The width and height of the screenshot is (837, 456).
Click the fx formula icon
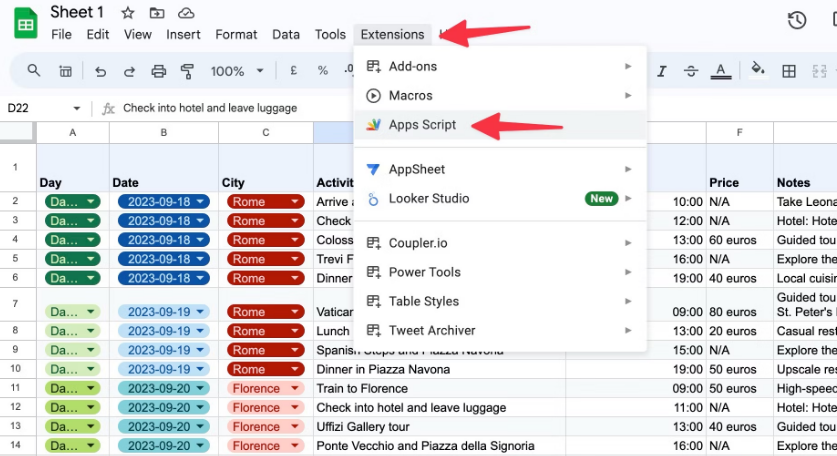108,108
